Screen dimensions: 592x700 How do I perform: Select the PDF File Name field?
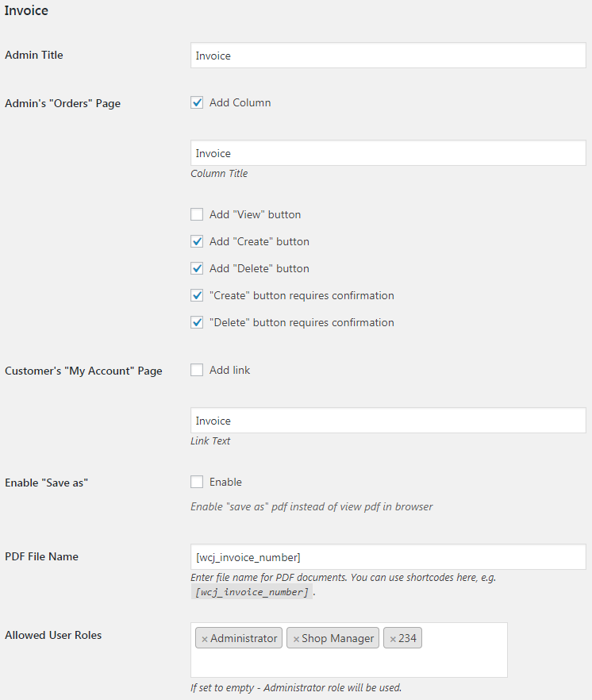(388, 556)
